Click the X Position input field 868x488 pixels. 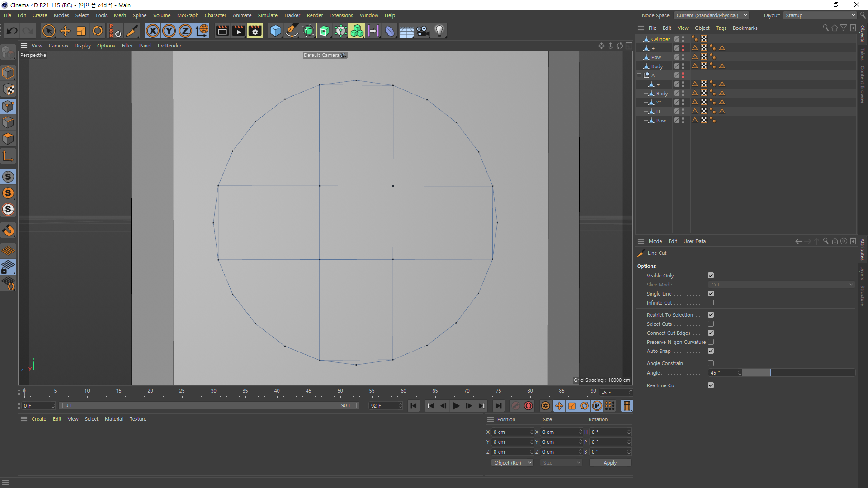[x=510, y=432]
